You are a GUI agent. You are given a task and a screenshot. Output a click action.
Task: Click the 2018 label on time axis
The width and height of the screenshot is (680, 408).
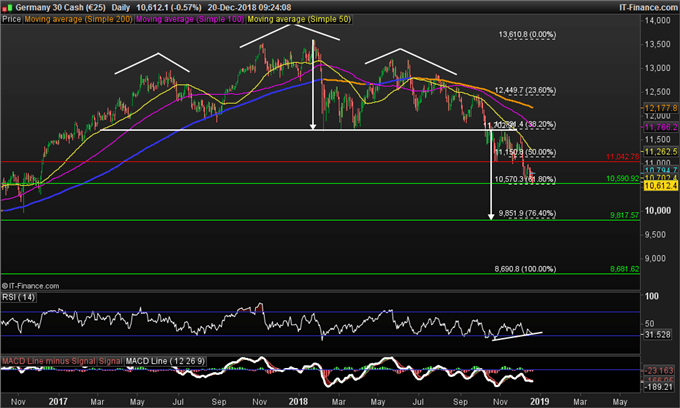[x=298, y=401]
